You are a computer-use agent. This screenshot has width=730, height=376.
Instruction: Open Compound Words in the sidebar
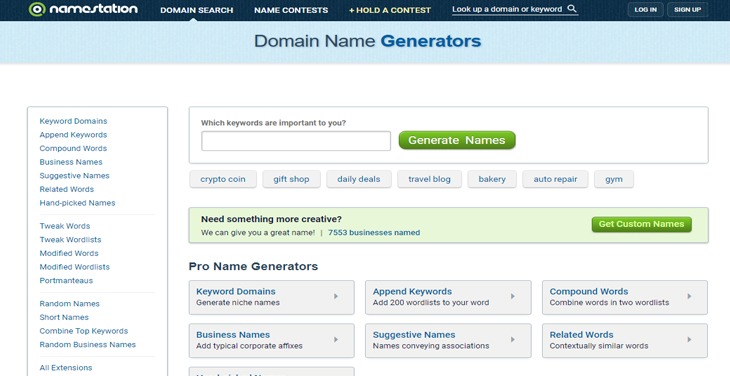[x=73, y=148]
